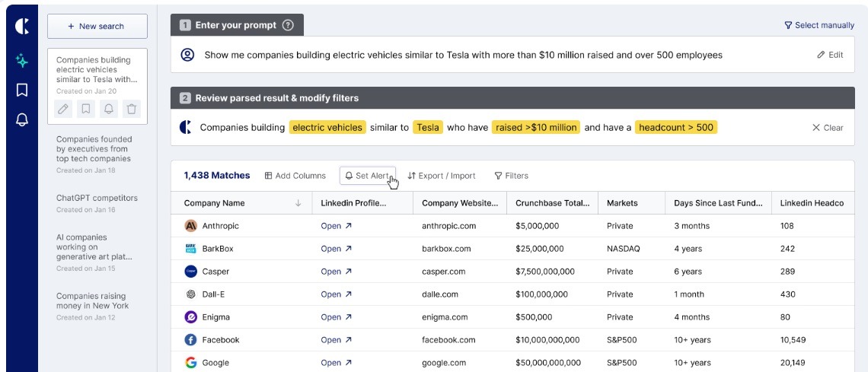Click the Linkedin Headco column header

(x=812, y=203)
